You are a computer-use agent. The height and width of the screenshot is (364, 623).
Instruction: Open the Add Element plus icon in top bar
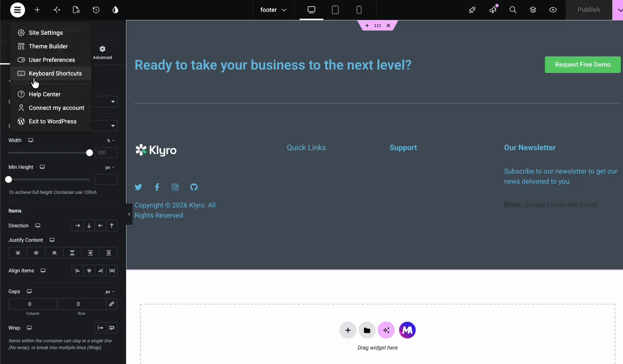tap(37, 10)
